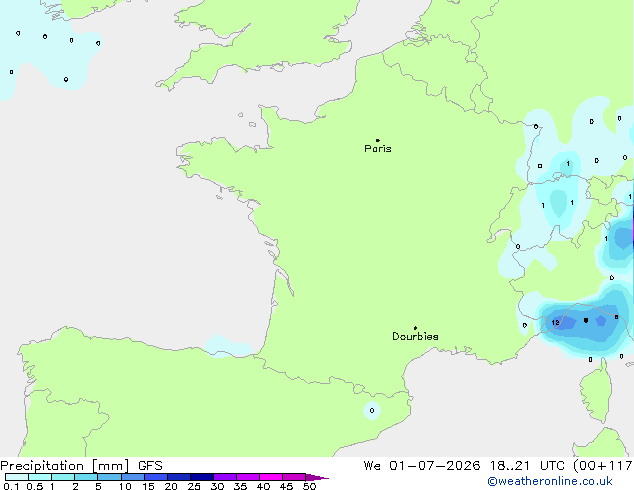Click the Corsica island on the map

point(596,390)
